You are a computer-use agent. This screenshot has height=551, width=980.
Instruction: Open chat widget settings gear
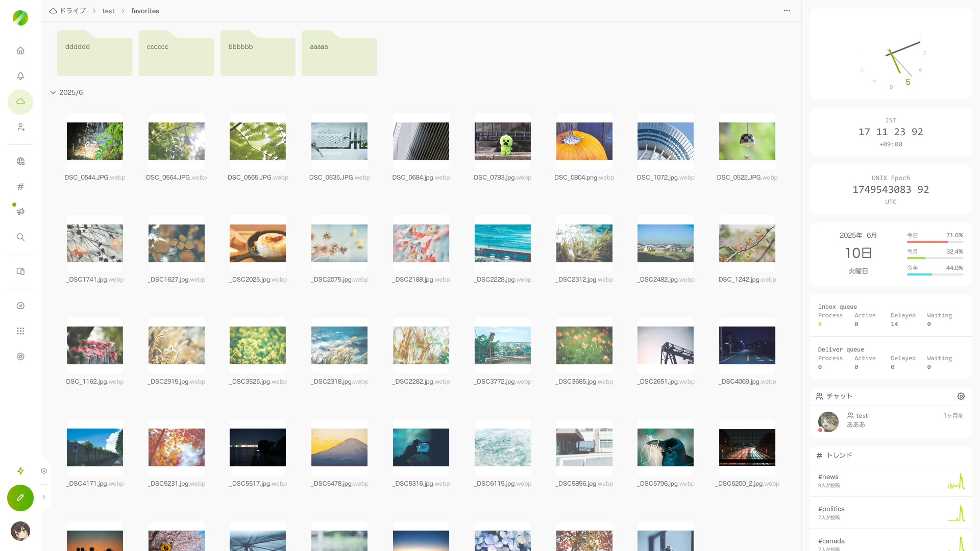[961, 396]
